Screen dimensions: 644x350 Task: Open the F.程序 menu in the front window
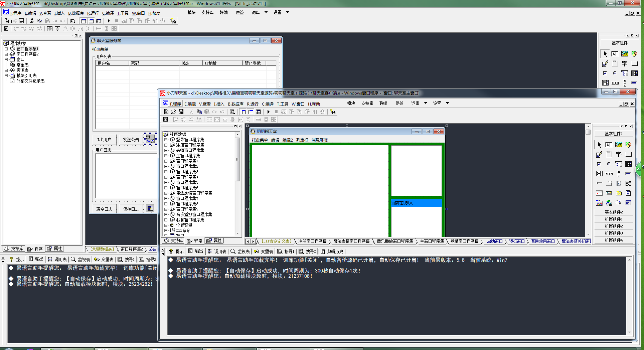click(175, 104)
